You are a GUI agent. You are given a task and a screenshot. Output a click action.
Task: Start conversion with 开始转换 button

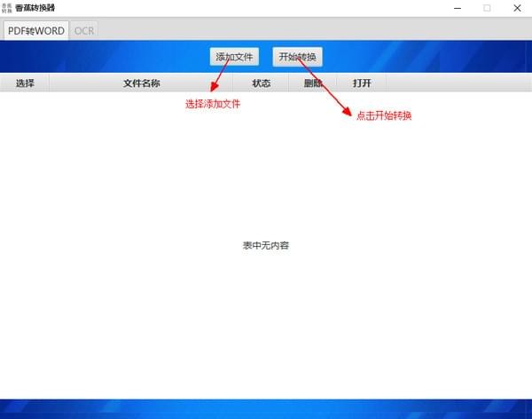click(x=297, y=57)
